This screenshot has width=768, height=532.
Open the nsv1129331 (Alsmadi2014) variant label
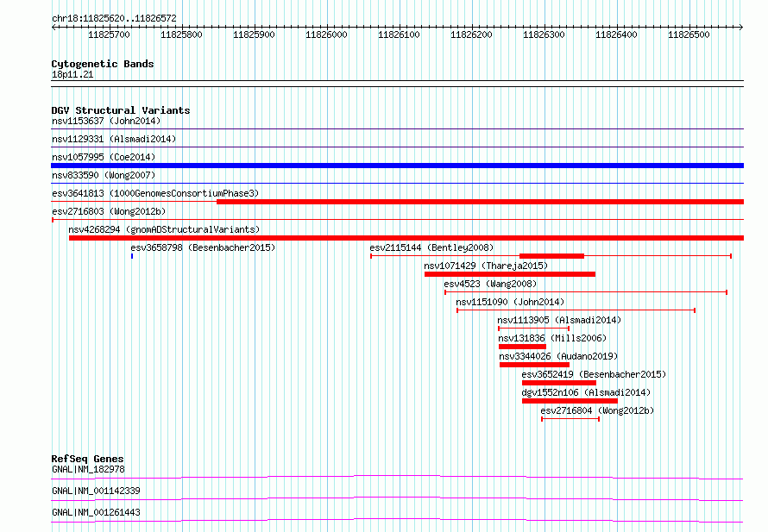click(x=114, y=139)
